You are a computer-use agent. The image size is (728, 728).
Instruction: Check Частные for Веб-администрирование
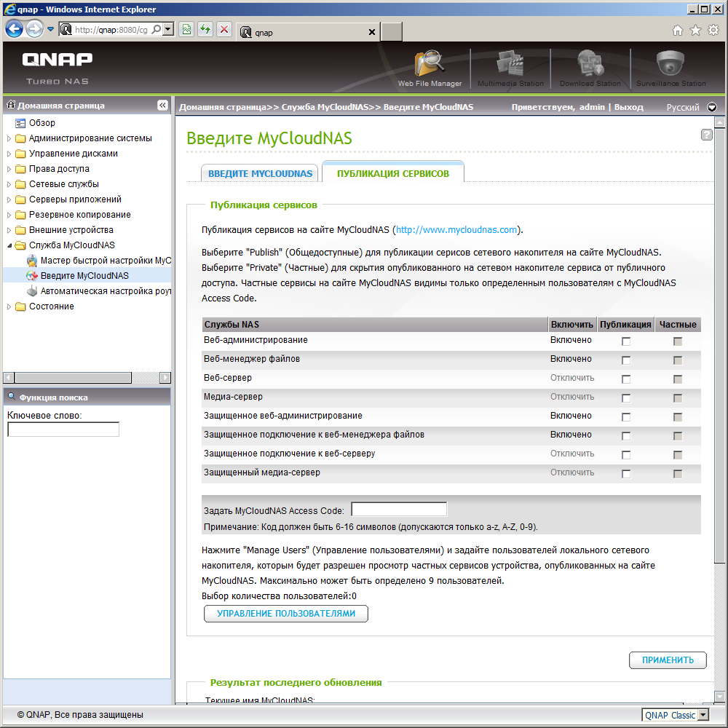click(677, 341)
